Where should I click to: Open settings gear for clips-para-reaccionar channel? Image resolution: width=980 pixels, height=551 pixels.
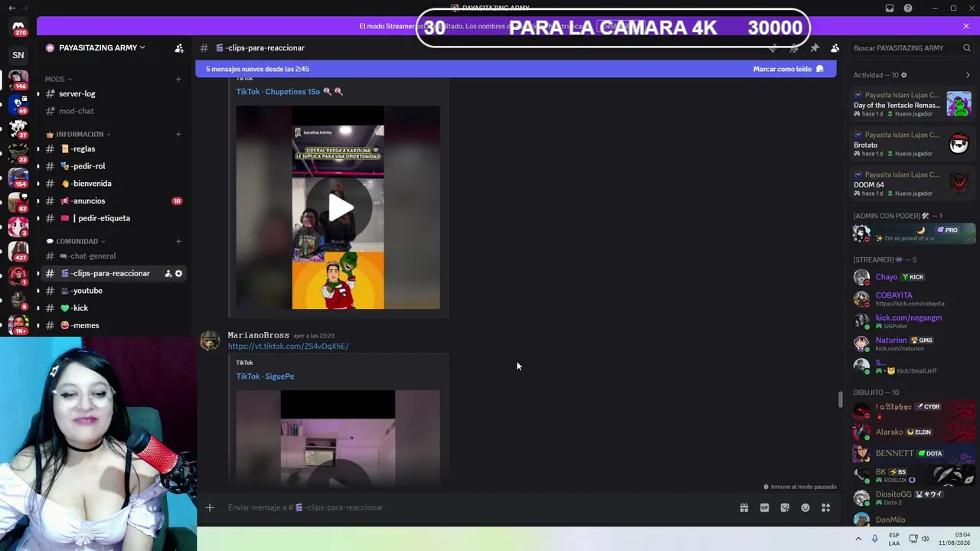tap(179, 273)
